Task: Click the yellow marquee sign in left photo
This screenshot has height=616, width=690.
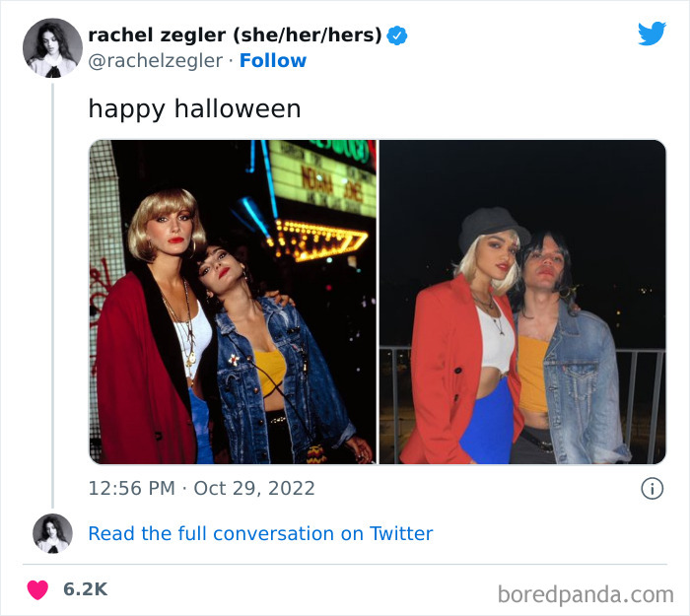Action: click(323, 178)
